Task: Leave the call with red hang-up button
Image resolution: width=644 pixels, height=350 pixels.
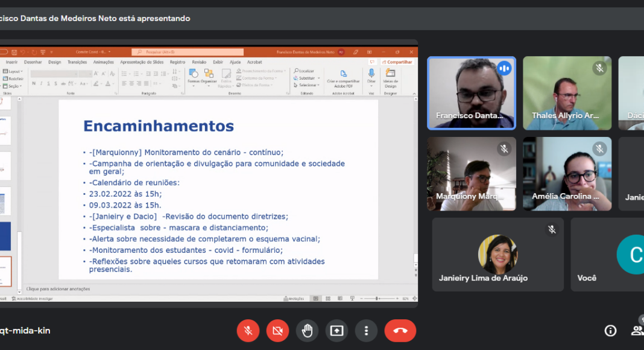Action: [x=400, y=331]
